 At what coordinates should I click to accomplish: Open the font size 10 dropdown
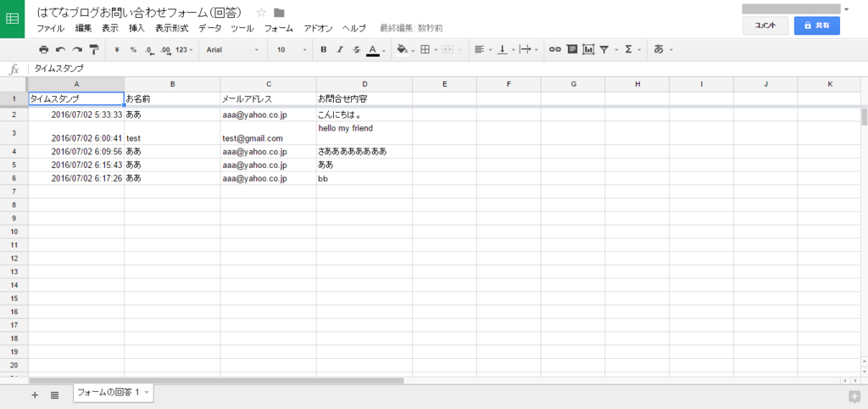(x=292, y=50)
